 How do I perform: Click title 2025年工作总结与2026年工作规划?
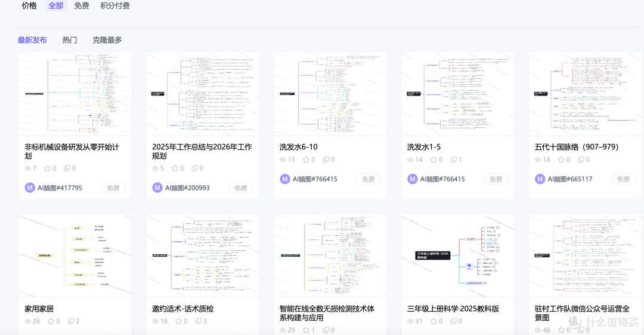point(202,152)
